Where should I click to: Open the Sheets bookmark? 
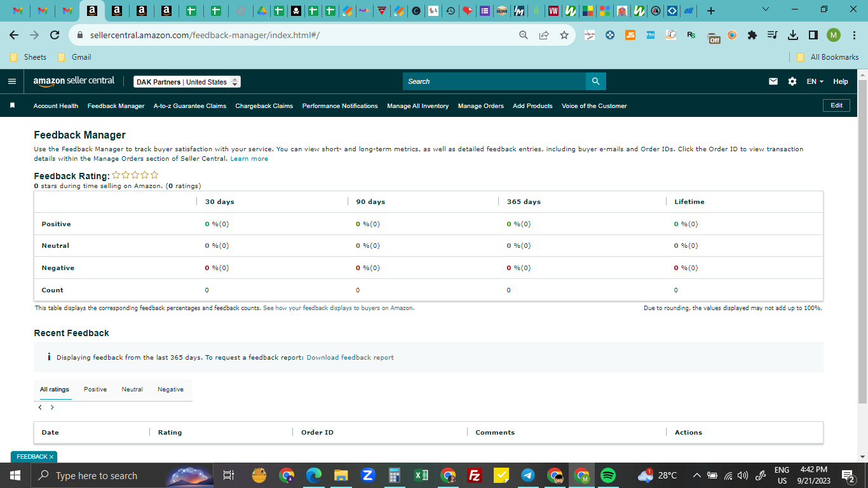29,57
